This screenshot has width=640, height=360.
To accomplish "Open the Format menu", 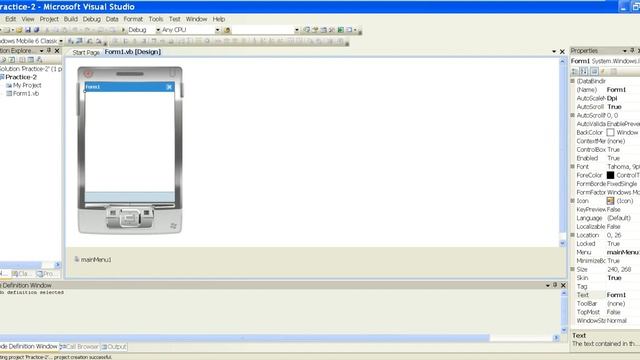I will [133, 19].
